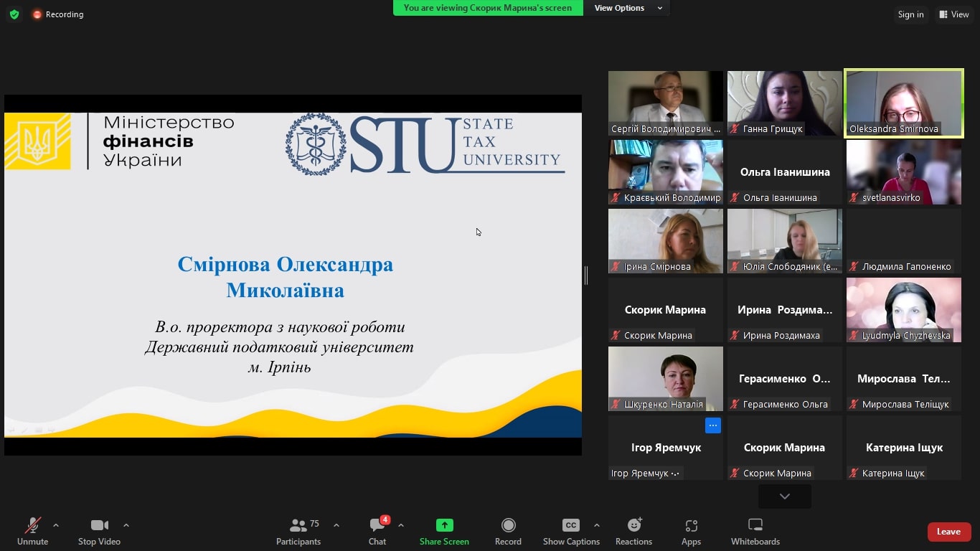The image size is (980, 551).
Task: Click the green Share Screen button
Action: tap(445, 532)
